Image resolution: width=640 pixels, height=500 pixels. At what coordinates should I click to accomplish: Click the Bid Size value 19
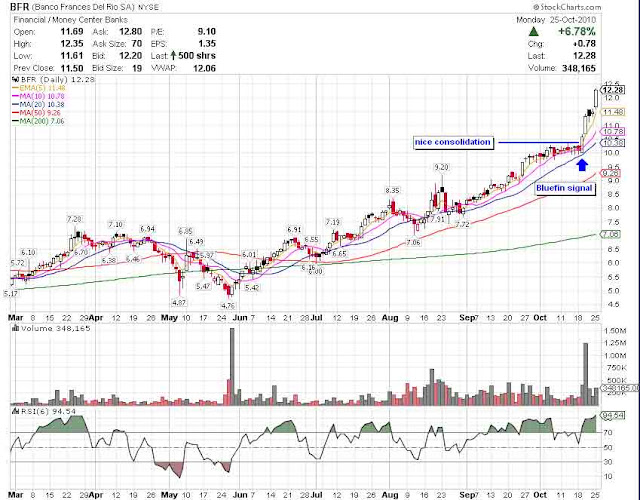[137, 68]
